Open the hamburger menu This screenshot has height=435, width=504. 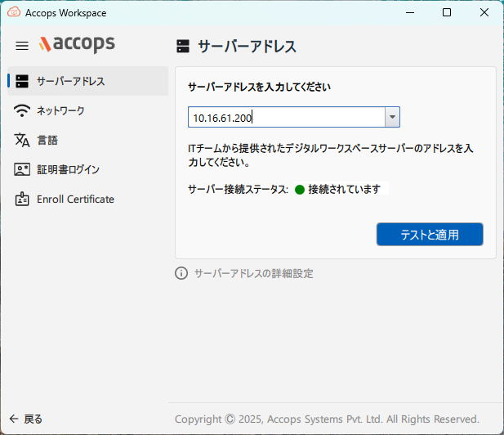pyautogui.click(x=22, y=46)
